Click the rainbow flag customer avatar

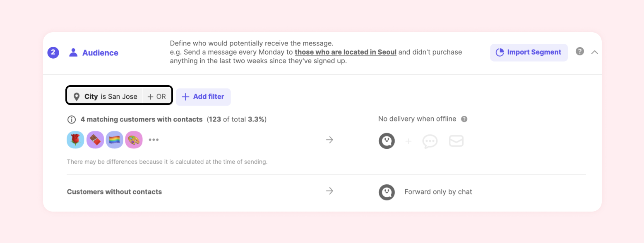(x=114, y=140)
